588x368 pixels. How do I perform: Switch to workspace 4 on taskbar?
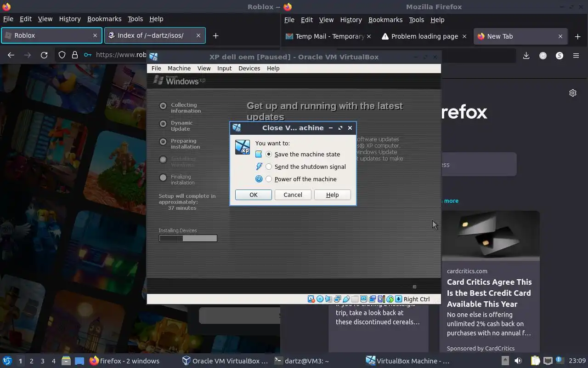(x=53, y=361)
